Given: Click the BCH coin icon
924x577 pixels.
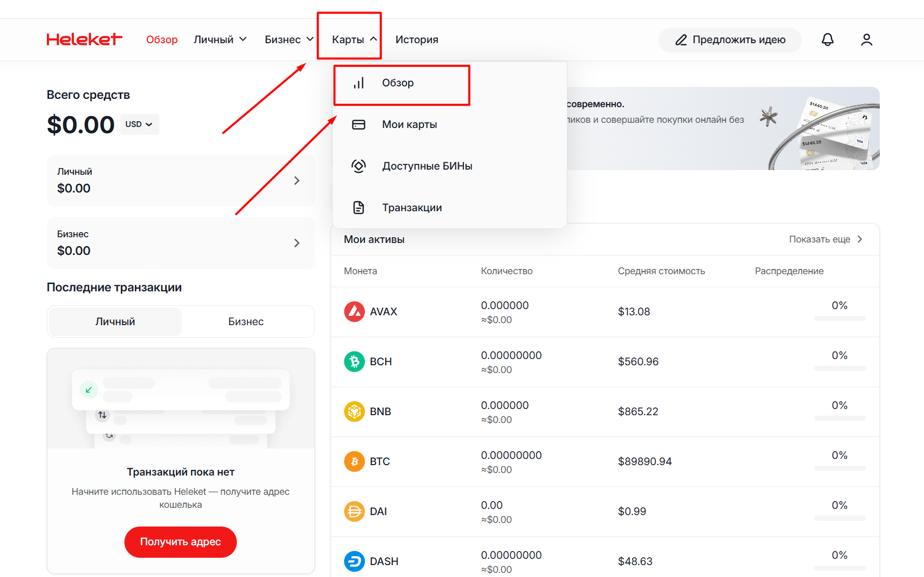Looking at the screenshot, I should 354,362.
